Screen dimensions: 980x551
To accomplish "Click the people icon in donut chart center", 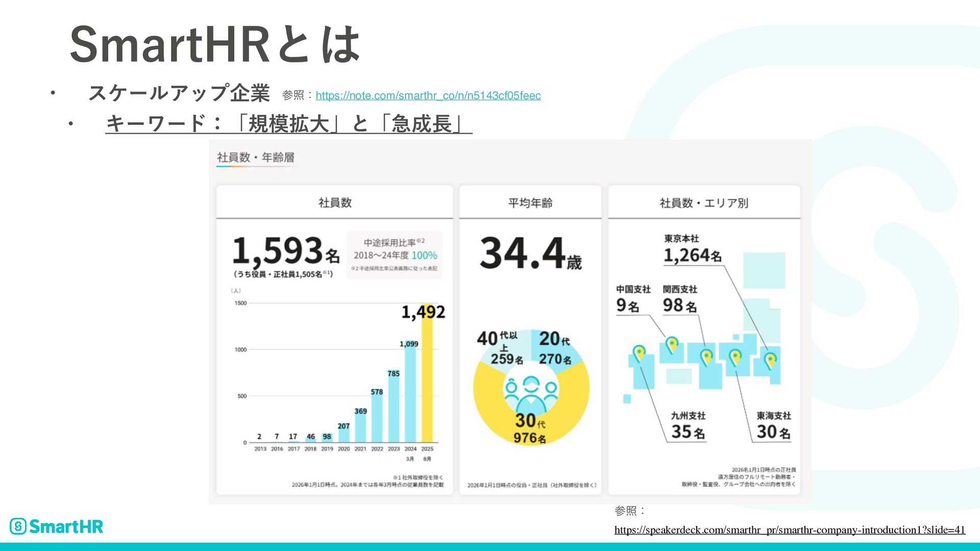I will (531, 393).
